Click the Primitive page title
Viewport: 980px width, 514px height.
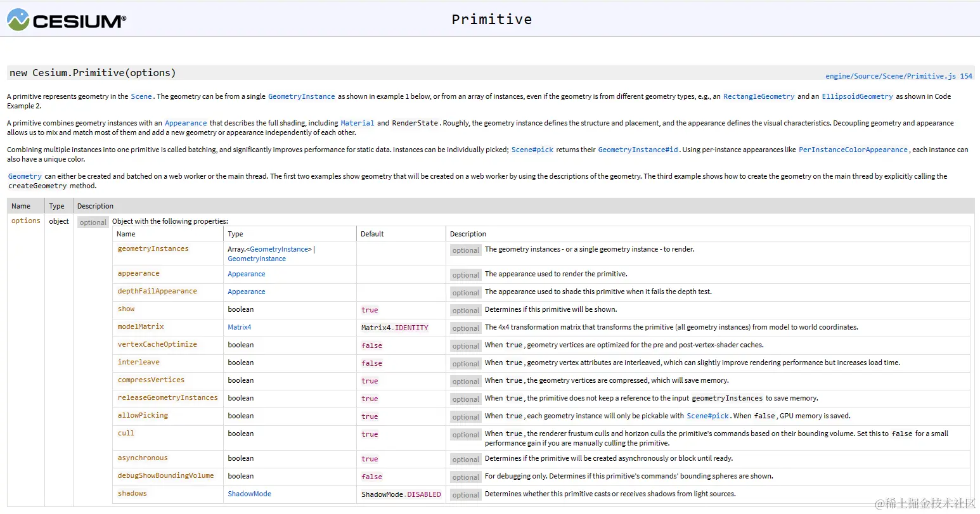492,20
